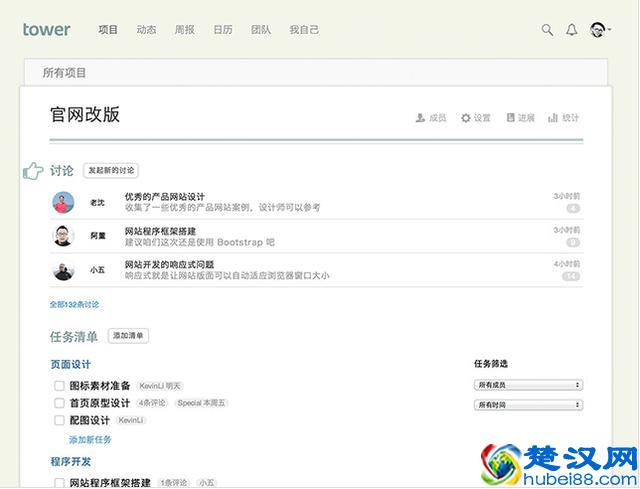Open the 页面设计 task list
Viewport: 640px width, 489px height.
coord(70,365)
